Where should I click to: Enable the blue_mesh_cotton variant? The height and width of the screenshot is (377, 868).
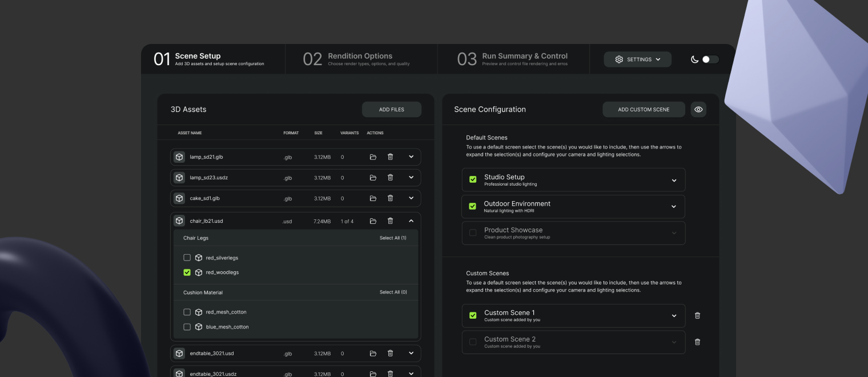(187, 327)
